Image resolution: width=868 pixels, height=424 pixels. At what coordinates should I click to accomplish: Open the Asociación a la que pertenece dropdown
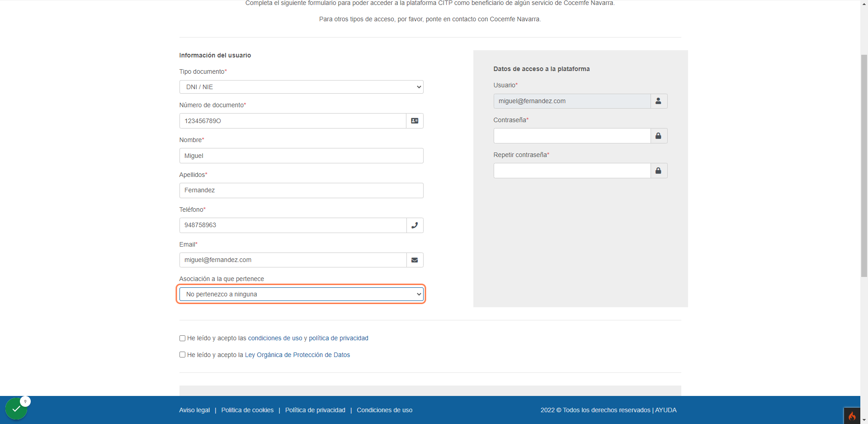pyautogui.click(x=301, y=294)
